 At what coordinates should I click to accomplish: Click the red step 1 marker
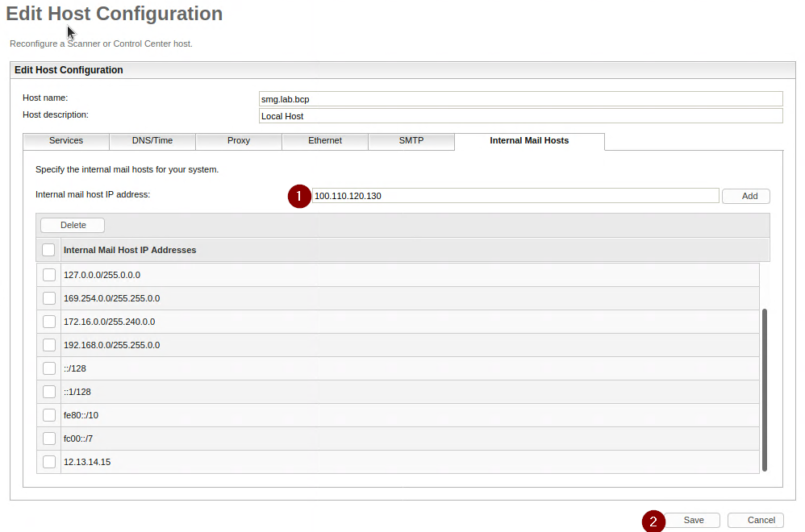[x=299, y=196]
